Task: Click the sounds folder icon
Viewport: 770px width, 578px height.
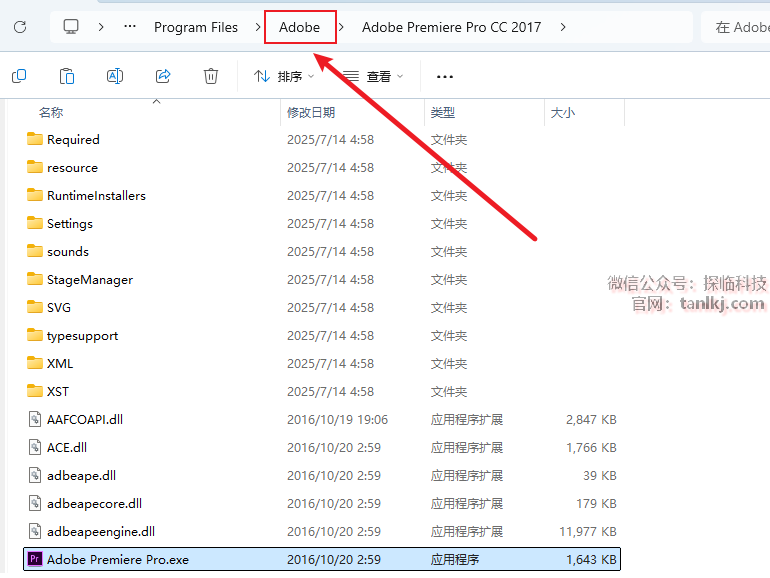Action: (x=34, y=251)
